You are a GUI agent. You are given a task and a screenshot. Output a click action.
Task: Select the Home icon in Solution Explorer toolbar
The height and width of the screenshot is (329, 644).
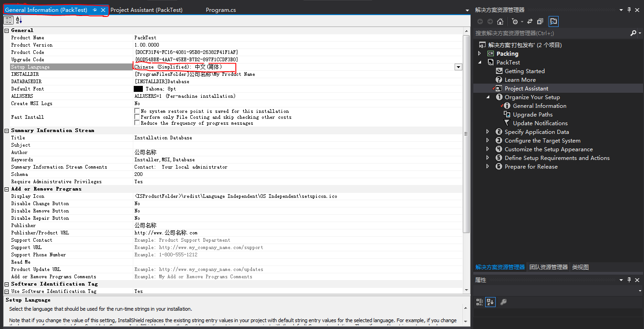click(500, 21)
